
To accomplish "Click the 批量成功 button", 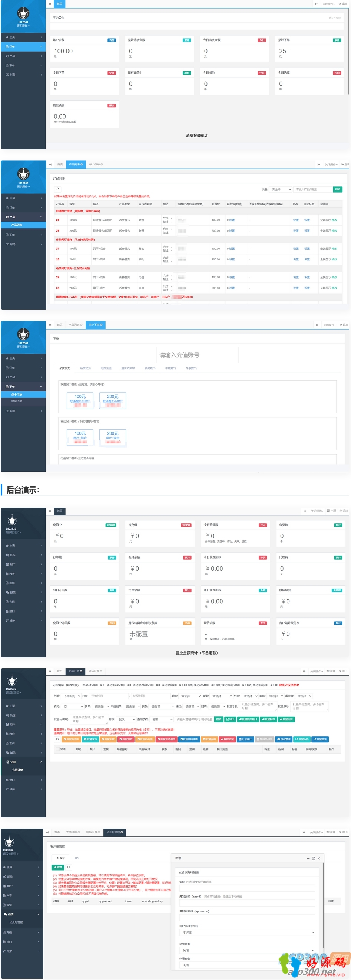I will tap(90, 739).
